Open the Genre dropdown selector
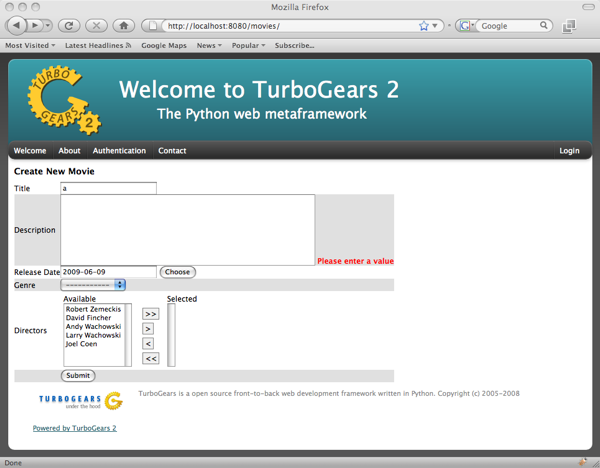Screen dimensions: 600x468 click(x=93, y=285)
